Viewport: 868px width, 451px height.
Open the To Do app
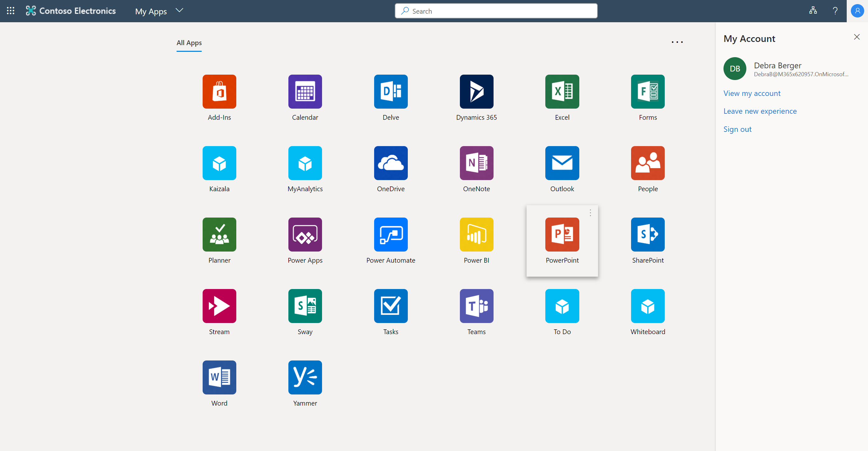coord(562,306)
